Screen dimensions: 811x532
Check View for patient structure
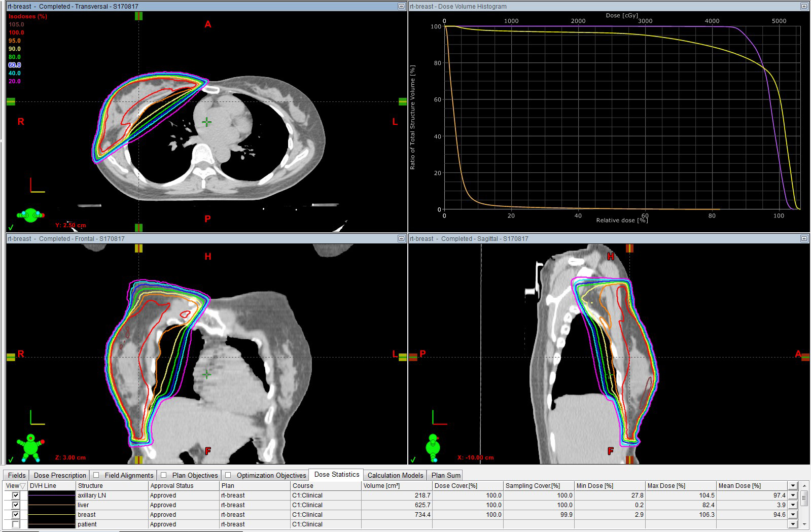click(x=16, y=524)
